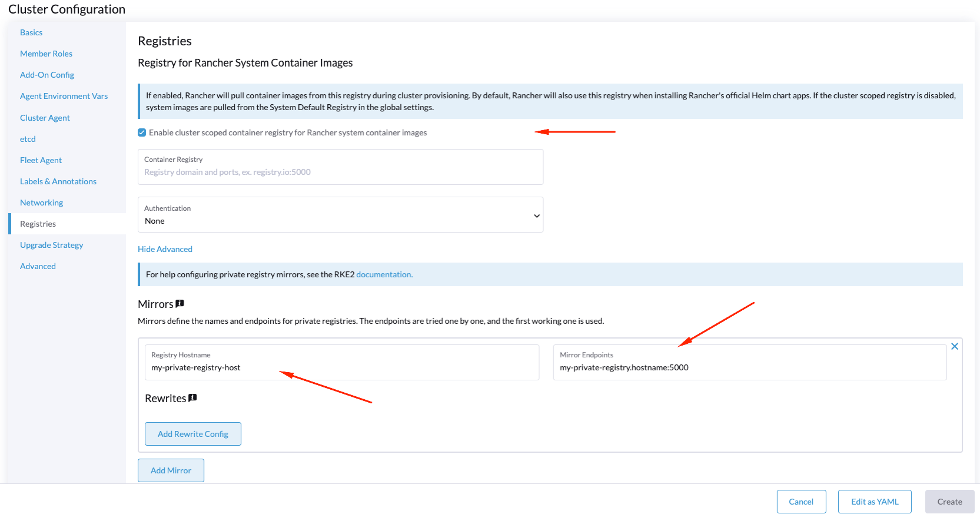This screenshot has height=514, width=980.
Task: Click the Hide Advanced link
Action: pyautogui.click(x=165, y=249)
